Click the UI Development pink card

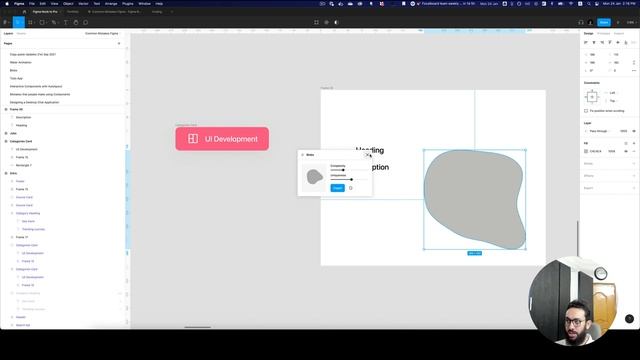click(222, 139)
